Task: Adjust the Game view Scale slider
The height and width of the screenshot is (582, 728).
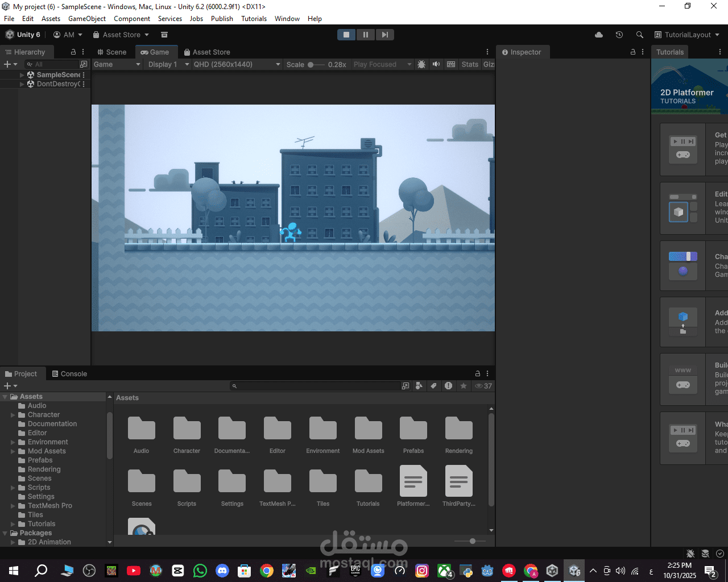Action: tap(316, 64)
